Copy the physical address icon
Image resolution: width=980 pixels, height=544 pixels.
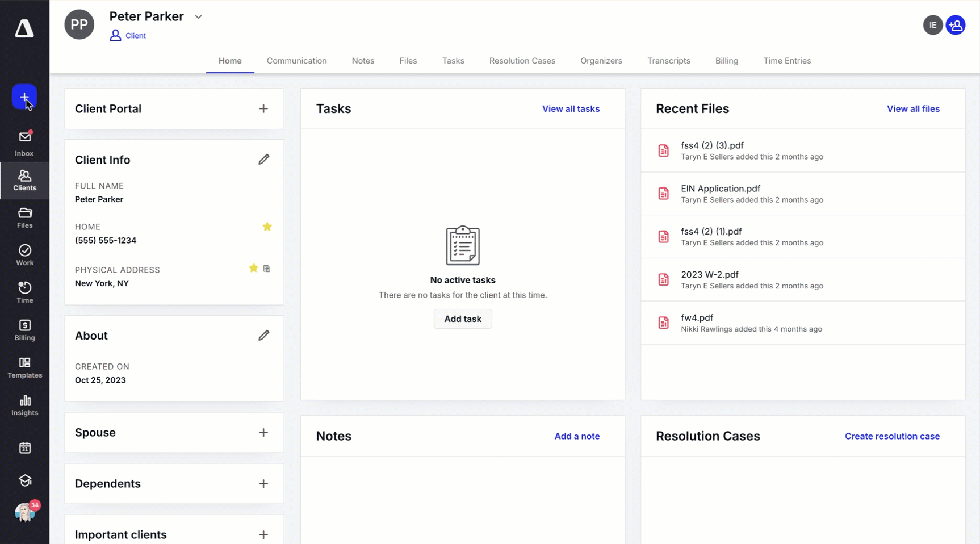coord(267,269)
